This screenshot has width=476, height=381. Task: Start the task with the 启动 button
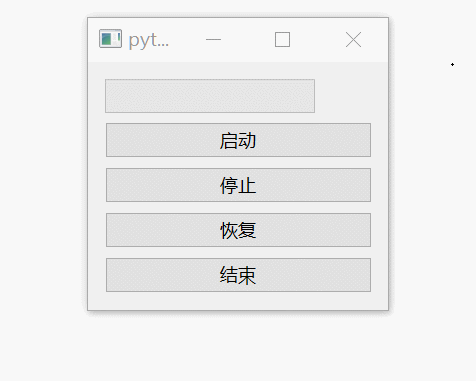pyautogui.click(x=238, y=140)
